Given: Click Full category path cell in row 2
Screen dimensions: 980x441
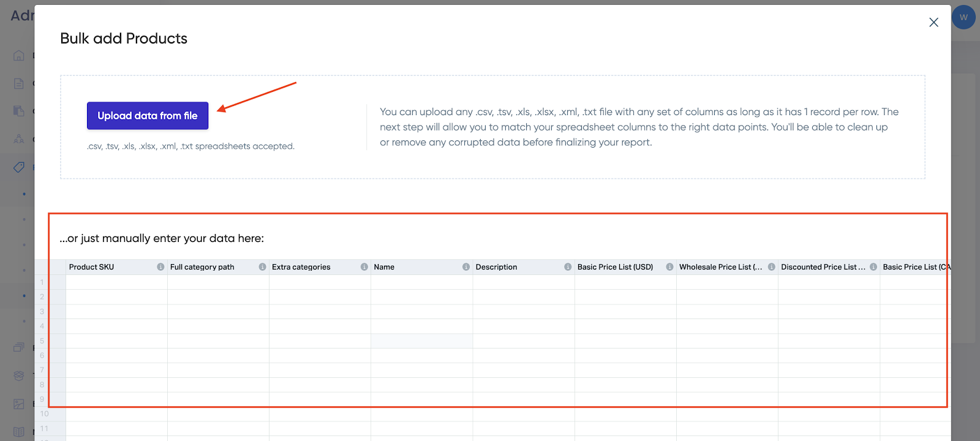Looking at the screenshot, I should [218, 297].
